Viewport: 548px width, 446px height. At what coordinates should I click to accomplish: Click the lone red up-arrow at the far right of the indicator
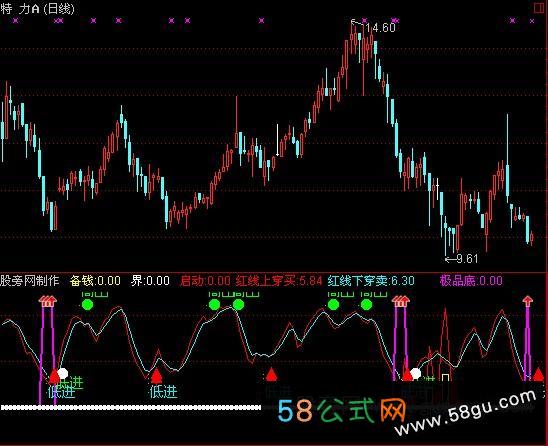(527, 301)
